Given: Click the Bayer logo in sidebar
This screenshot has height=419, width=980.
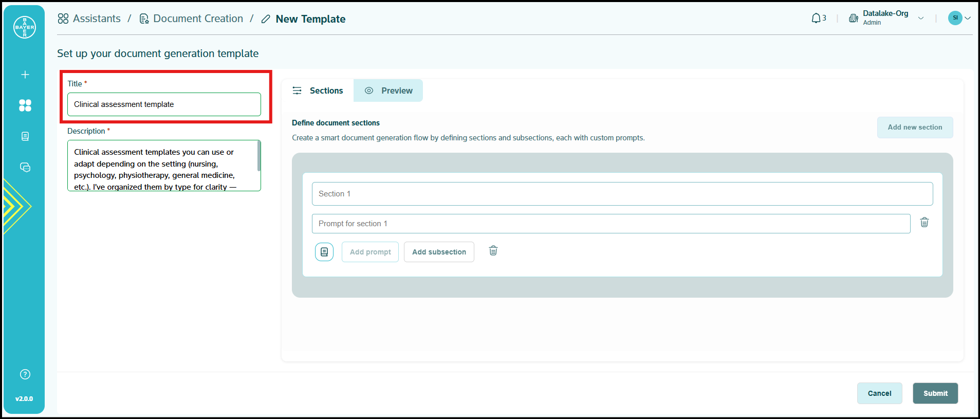Looking at the screenshot, I should click(25, 27).
